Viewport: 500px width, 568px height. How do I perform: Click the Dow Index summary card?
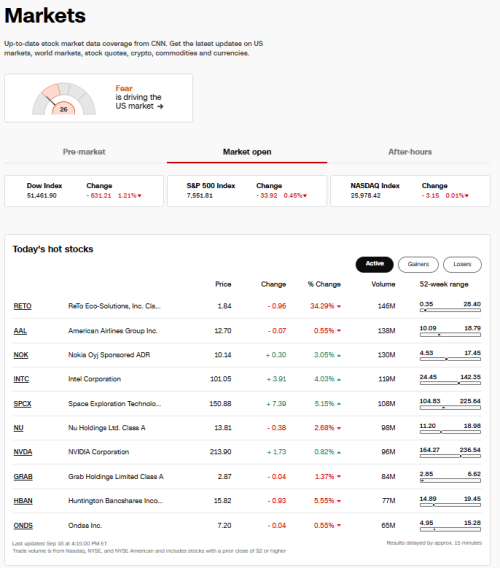[84, 191]
